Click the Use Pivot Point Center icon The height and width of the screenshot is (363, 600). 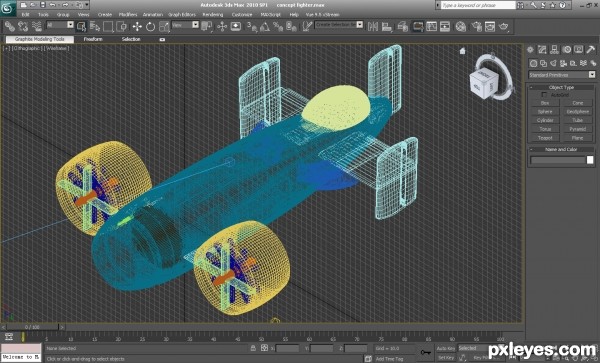click(207, 26)
